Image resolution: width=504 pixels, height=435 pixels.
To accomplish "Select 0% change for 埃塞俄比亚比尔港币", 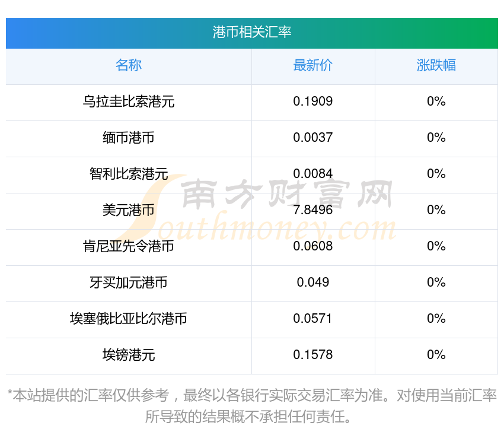I will (x=436, y=319).
